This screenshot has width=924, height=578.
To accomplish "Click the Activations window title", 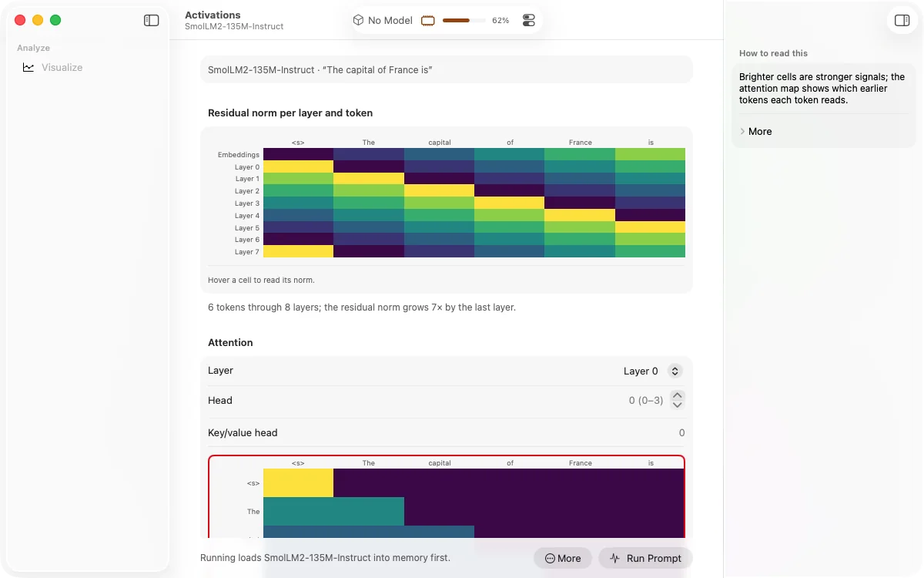I will coord(213,15).
